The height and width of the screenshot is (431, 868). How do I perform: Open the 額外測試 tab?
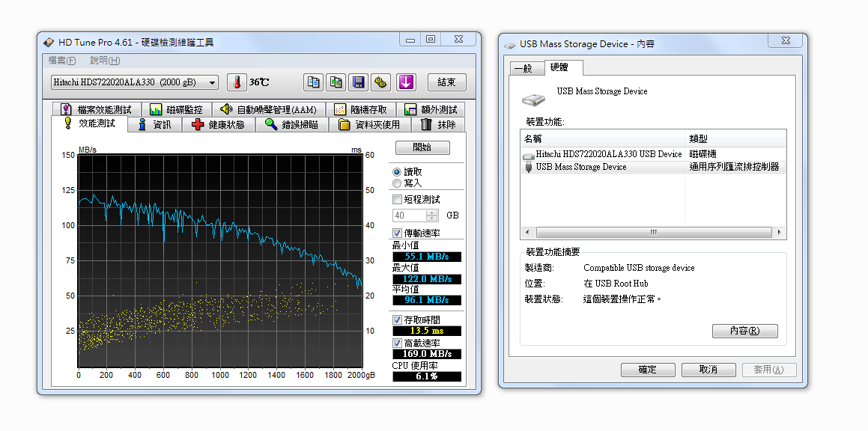(431, 109)
